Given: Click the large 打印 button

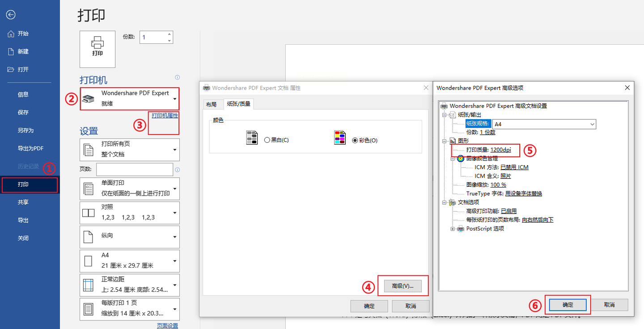Looking at the screenshot, I should click(97, 49).
